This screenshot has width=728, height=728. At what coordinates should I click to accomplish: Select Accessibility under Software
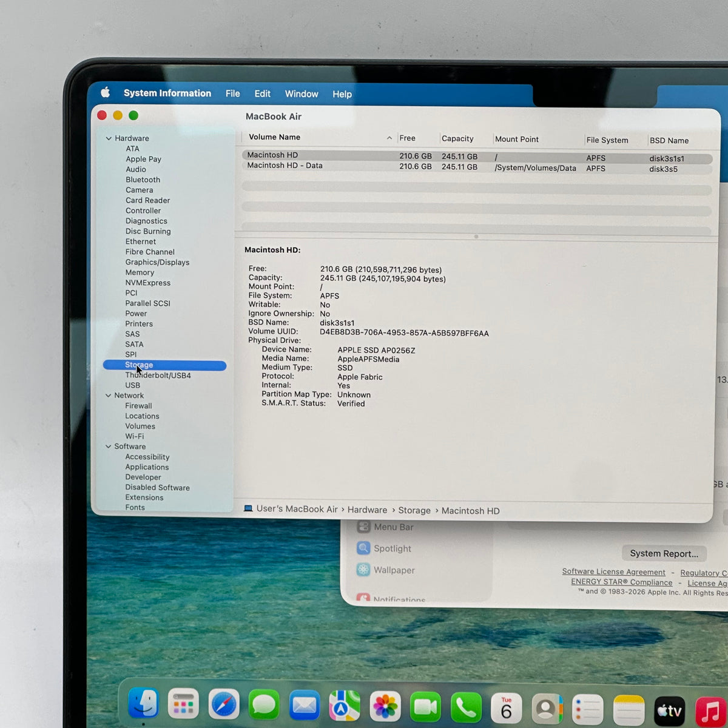pyautogui.click(x=147, y=457)
